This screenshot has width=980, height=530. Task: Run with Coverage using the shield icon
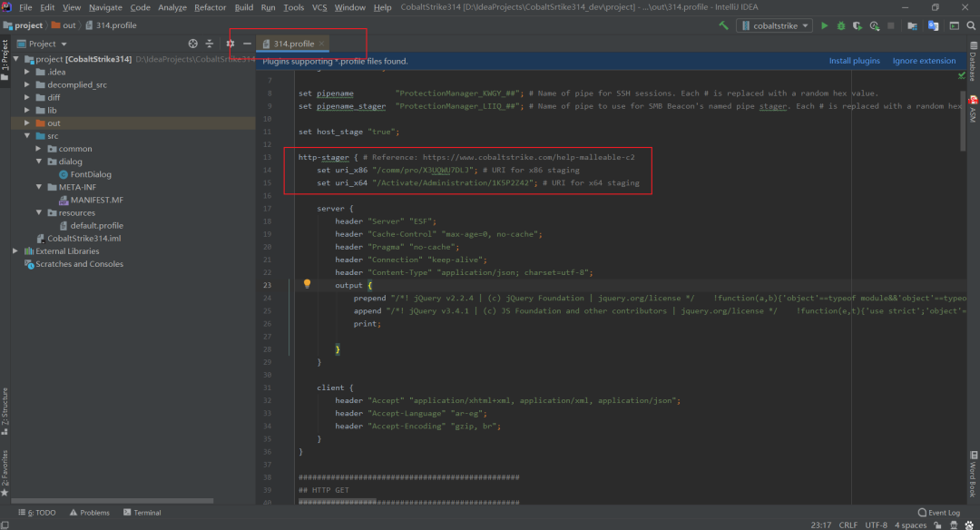857,25
